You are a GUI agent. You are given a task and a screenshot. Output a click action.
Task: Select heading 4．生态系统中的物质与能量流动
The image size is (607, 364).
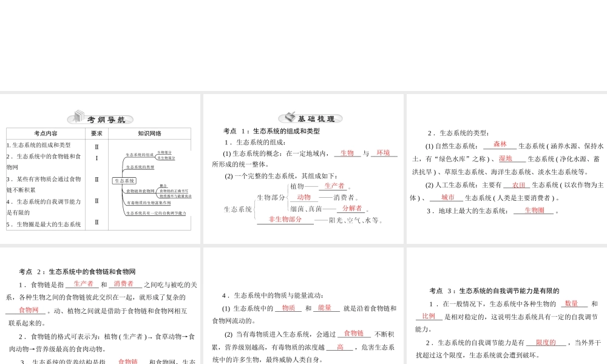(x=273, y=295)
